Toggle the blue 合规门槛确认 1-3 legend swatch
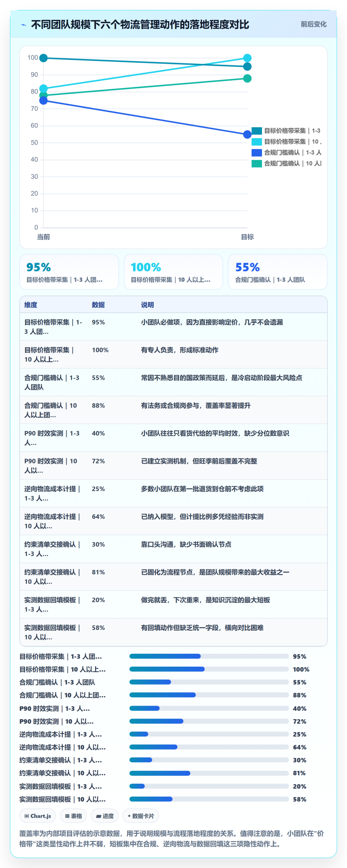 (257, 153)
